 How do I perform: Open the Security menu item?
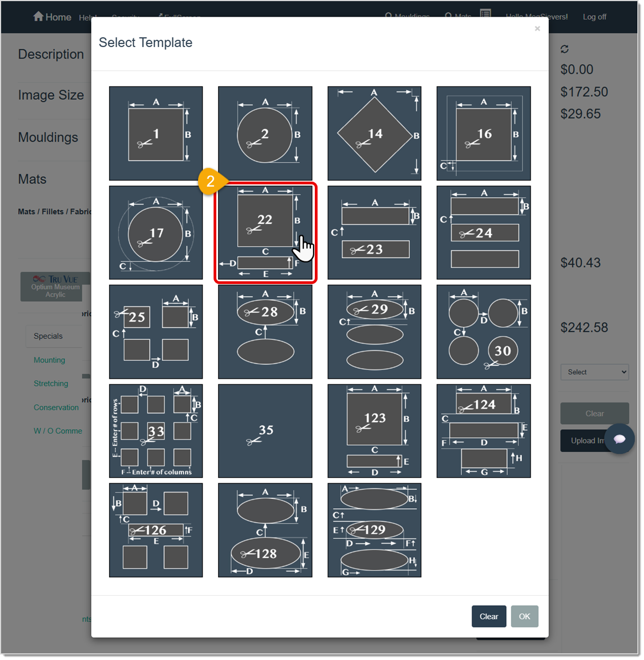pyautogui.click(x=126, y=17)
